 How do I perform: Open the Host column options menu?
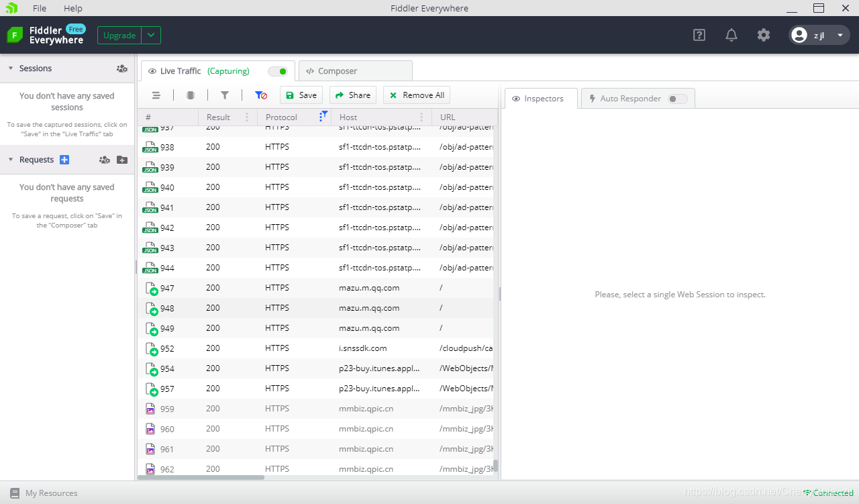[x=421, y=117]
